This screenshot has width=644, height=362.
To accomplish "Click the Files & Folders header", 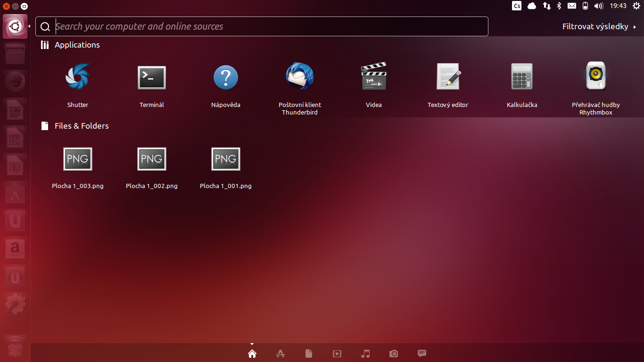I will click(x=81, y=126).
